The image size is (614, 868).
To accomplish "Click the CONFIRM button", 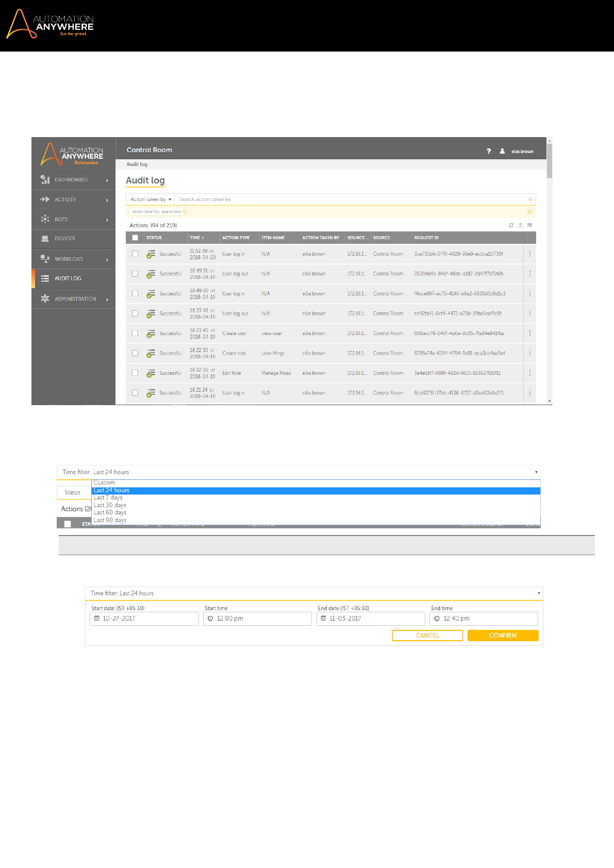I will pyautogui.click(x=503, y=636).
